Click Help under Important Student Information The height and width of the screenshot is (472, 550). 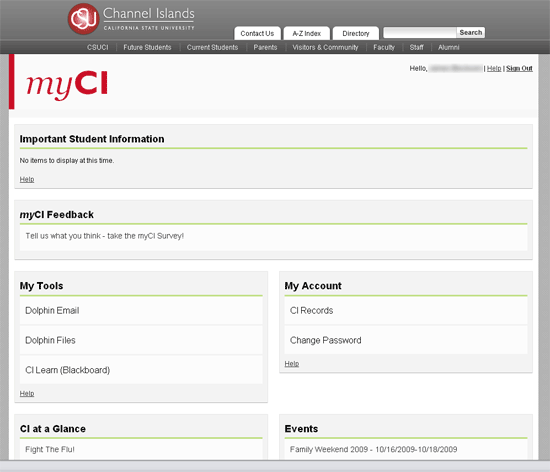pyautogui.click(x=27, y=179)
